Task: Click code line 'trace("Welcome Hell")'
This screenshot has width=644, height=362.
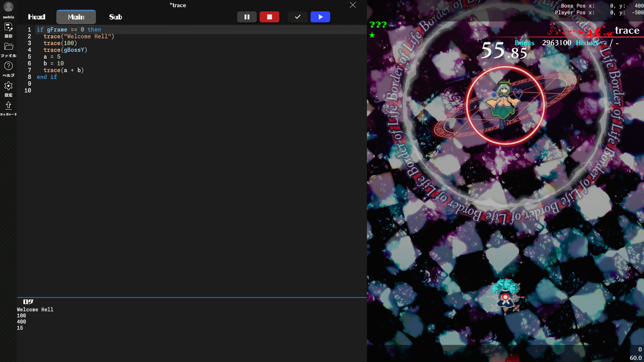Action: (x=79, y=36)
